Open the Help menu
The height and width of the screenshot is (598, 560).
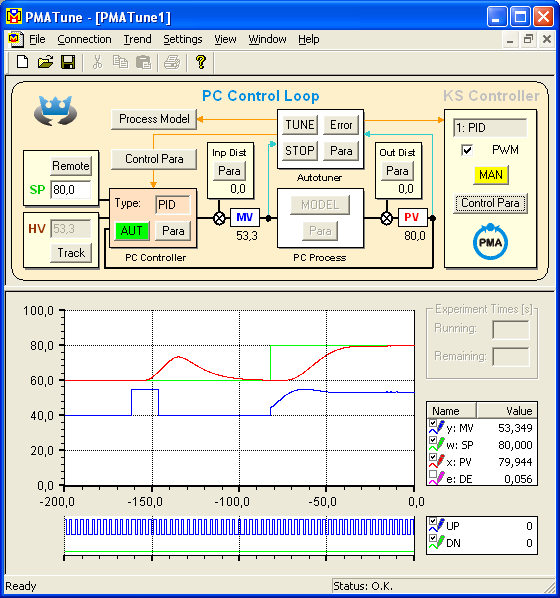click(x=309, y=39)
